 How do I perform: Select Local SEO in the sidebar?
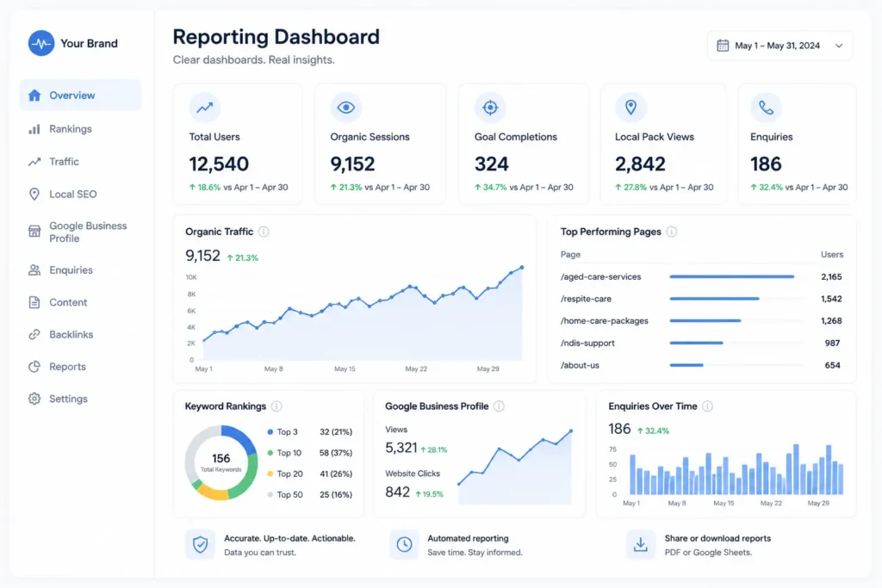(73, 194)
